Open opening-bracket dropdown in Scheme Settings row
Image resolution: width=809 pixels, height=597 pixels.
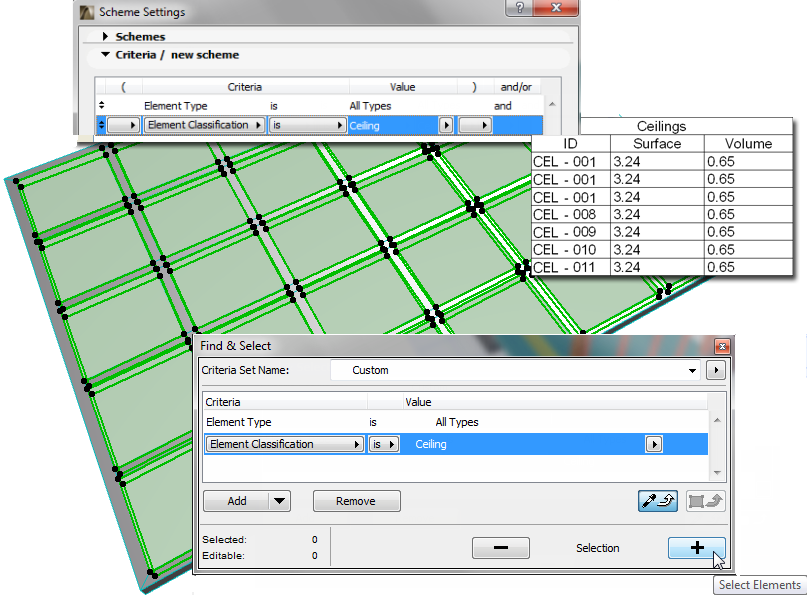124,125
